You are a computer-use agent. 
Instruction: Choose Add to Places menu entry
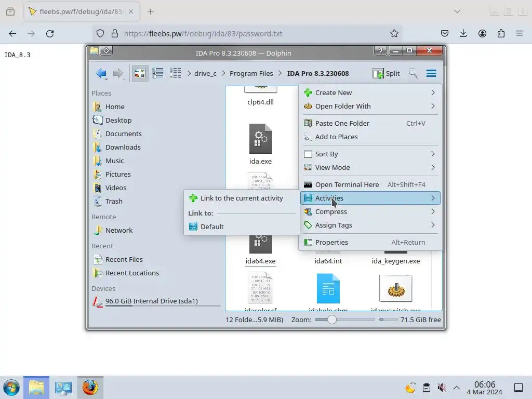370,137
